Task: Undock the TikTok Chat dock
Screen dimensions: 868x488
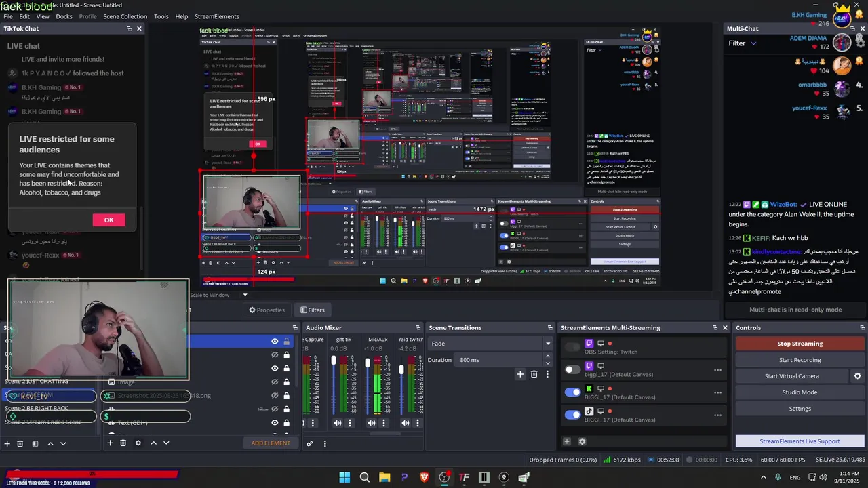Action: tap(129, 28)
